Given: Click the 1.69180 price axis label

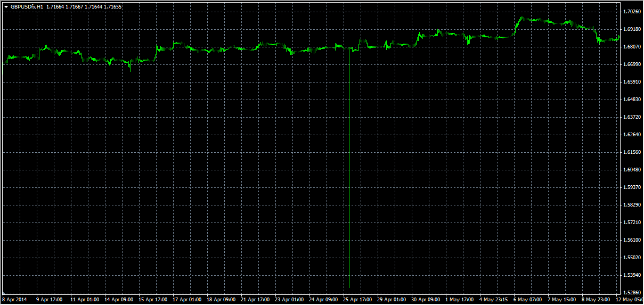Looking at the screenshot, I should (632, 29).
